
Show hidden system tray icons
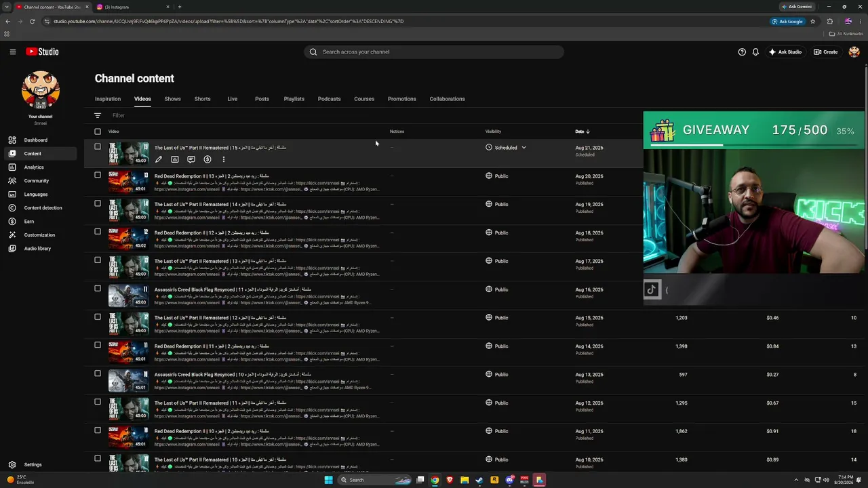796,480
